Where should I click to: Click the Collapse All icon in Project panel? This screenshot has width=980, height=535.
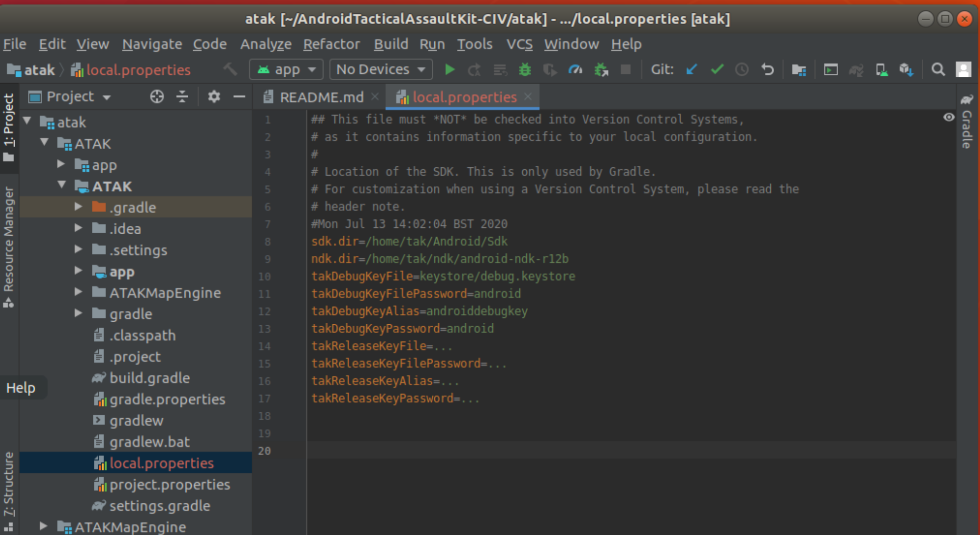click(x=182, y=97)
